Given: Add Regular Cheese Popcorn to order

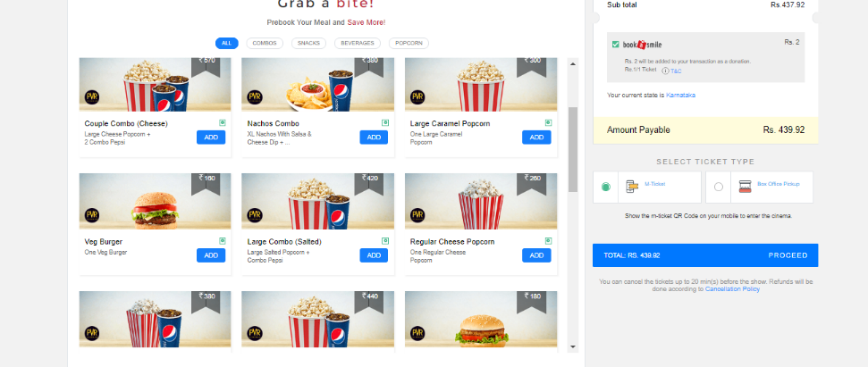Looking at the screenshot, I should 536,255.
